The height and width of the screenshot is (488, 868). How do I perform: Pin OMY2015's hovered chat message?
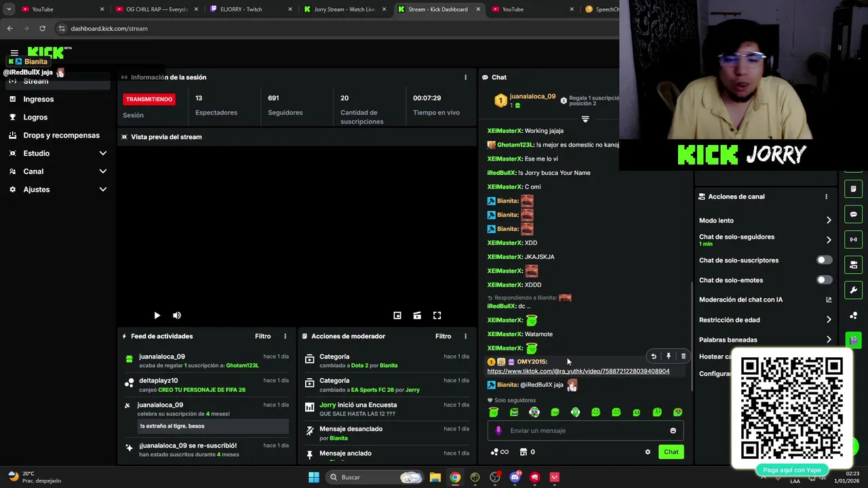click(x=669, y=357)
